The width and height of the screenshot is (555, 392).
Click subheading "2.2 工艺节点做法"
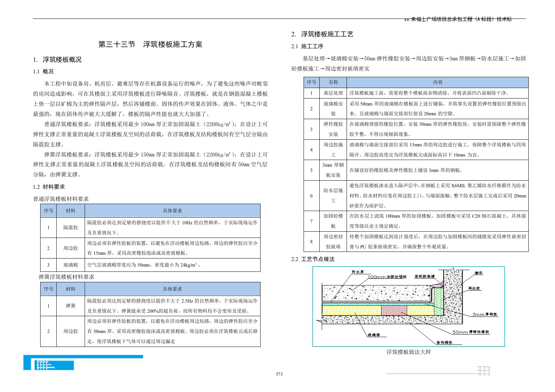pos(313,259)
